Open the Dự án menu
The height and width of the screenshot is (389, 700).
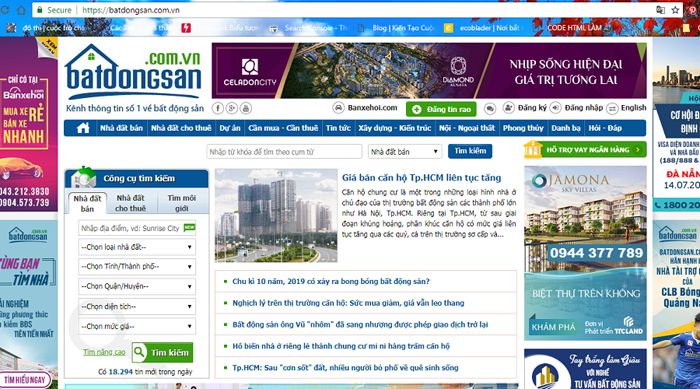pyautogui.click(x=230, y=128)
